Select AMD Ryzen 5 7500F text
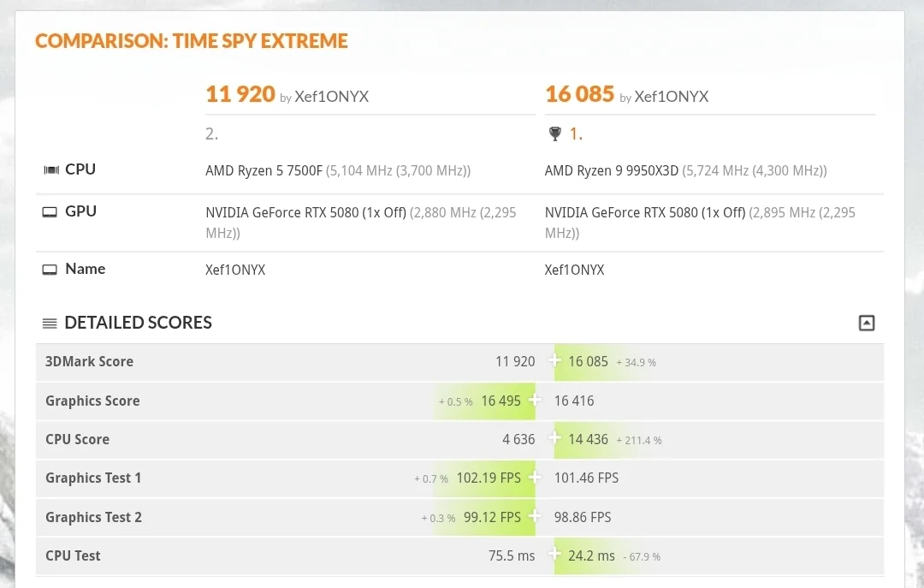924x588 pixels. coord(264,171)
